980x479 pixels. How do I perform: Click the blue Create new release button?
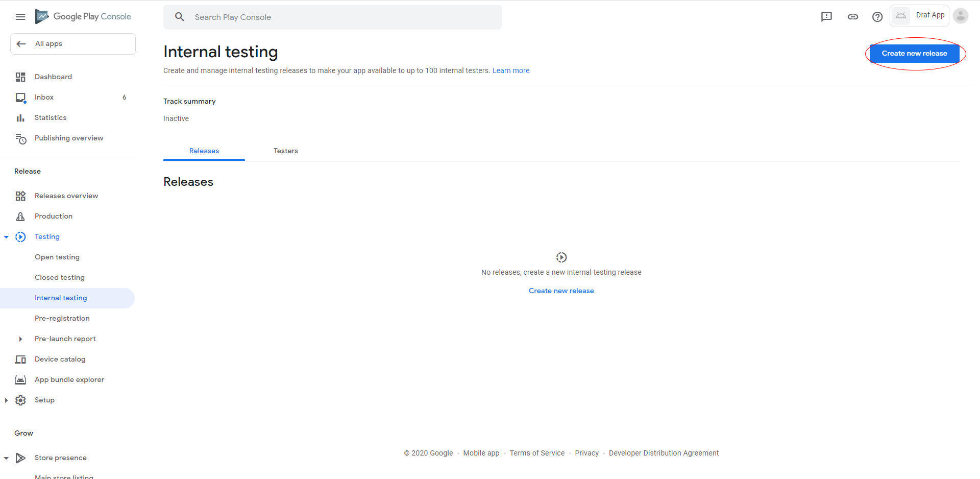click(914, 54)
